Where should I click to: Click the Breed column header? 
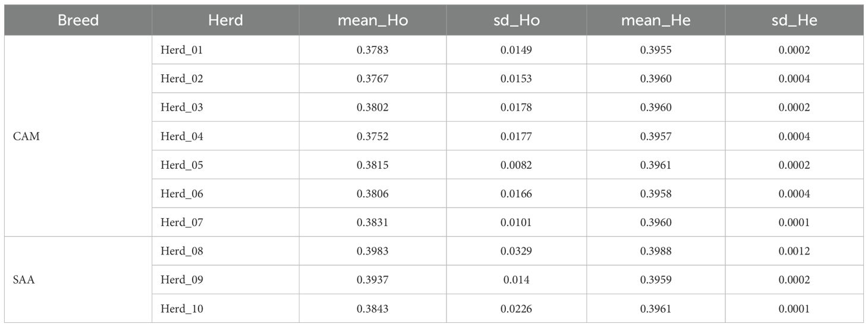click(x=78, y=20)
